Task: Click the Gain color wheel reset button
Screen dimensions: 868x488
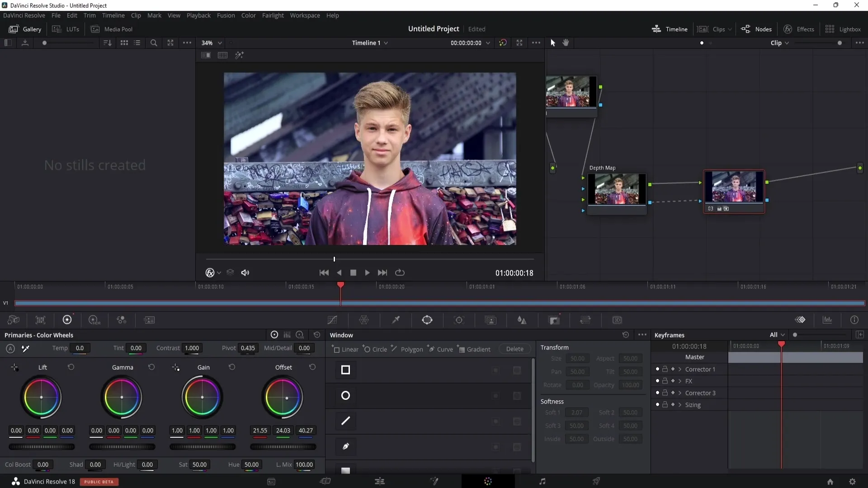Action: (231, 366)
